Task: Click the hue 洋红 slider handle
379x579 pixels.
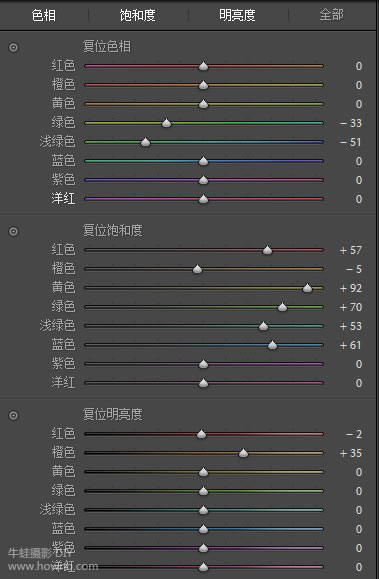Action: 204,199
